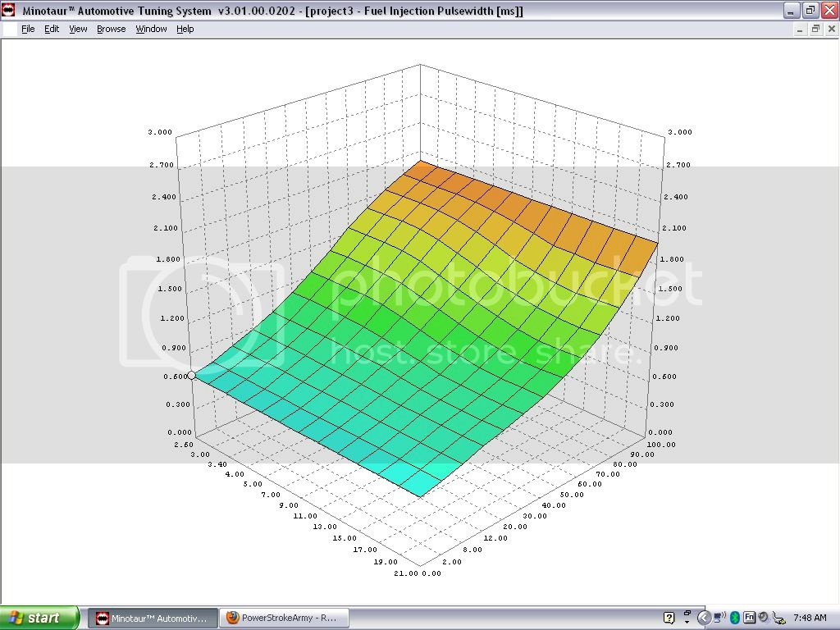Minimize the Minotaur main window
The height and width of the screenshot is (630, 840).
[x=792, y=10]
